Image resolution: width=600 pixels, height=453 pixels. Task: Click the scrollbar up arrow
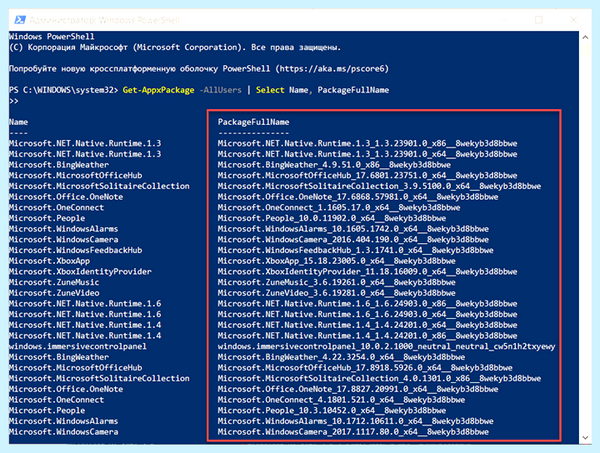585,37
